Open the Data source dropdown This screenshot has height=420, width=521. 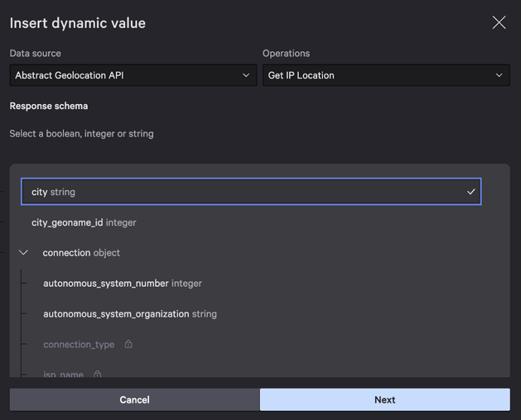tap(133, 75)
